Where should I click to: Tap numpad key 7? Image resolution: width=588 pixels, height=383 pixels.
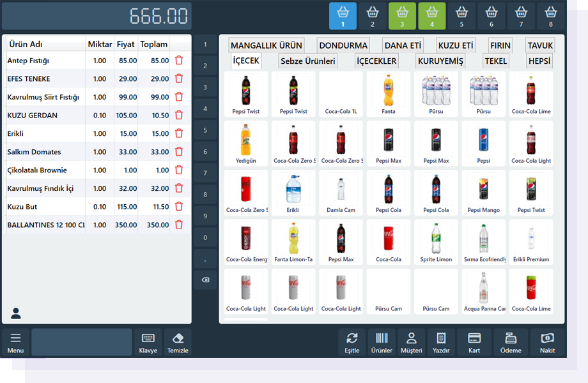click(205, 173)
